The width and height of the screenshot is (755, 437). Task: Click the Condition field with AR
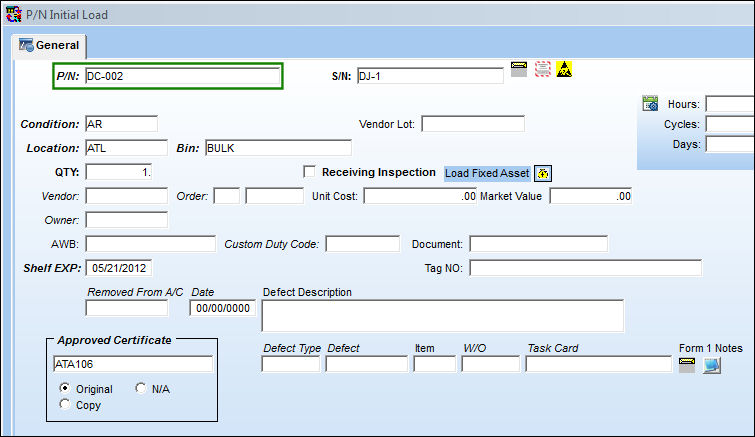coord(121,124)
